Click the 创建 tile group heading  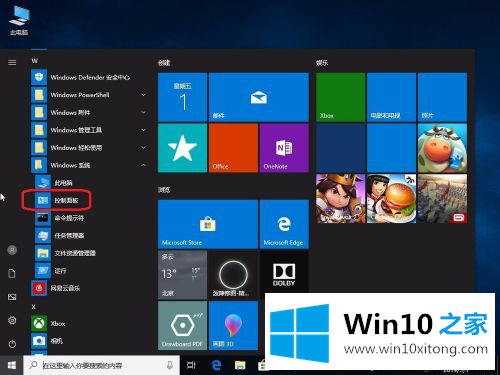click(164, 63)
